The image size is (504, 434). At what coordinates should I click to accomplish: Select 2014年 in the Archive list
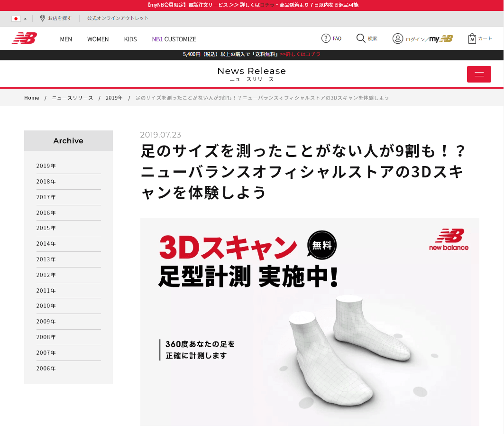(46, 244)
